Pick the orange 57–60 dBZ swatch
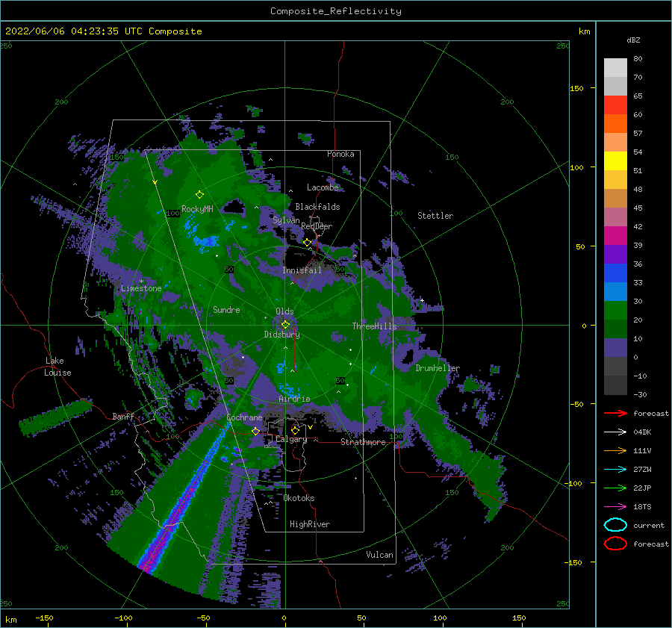 [x=615, y=123]
